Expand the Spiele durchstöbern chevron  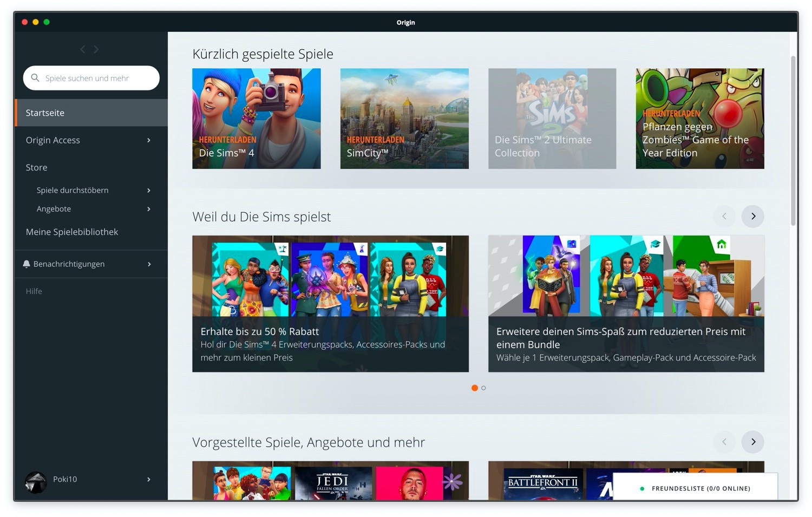[x=149, y=191]
